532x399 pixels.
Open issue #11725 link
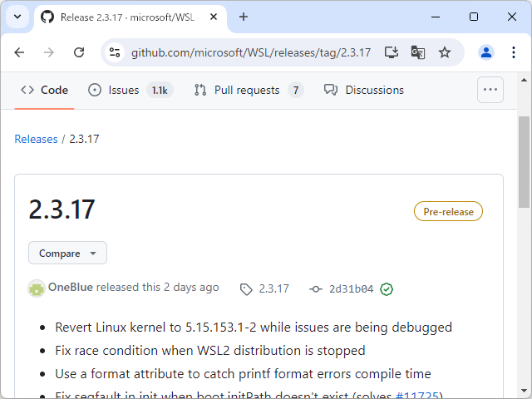point(417,396)
